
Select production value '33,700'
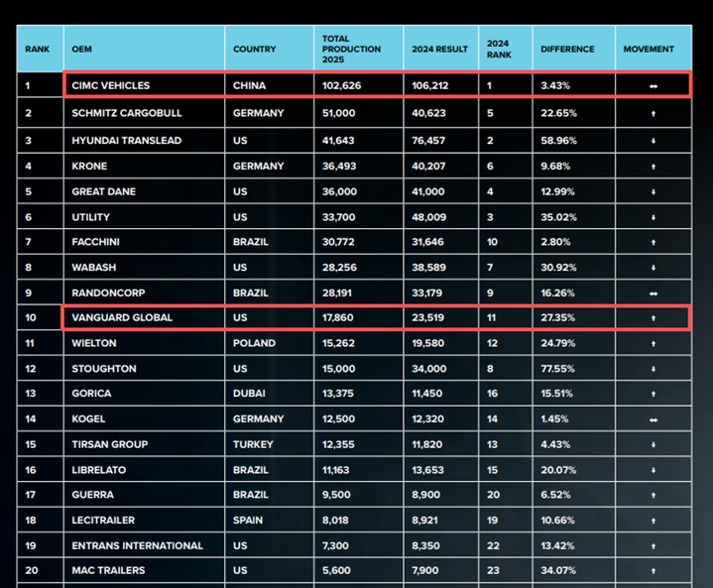pyautogui.click(x=339, y=217)
